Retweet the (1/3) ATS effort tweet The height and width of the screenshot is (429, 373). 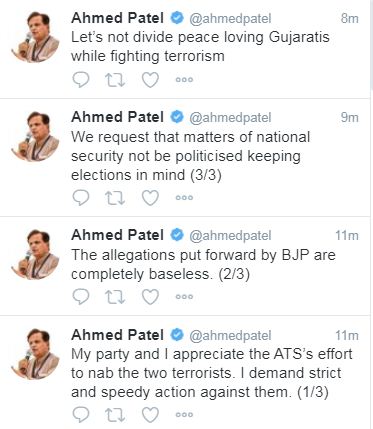tap(115, 415)
